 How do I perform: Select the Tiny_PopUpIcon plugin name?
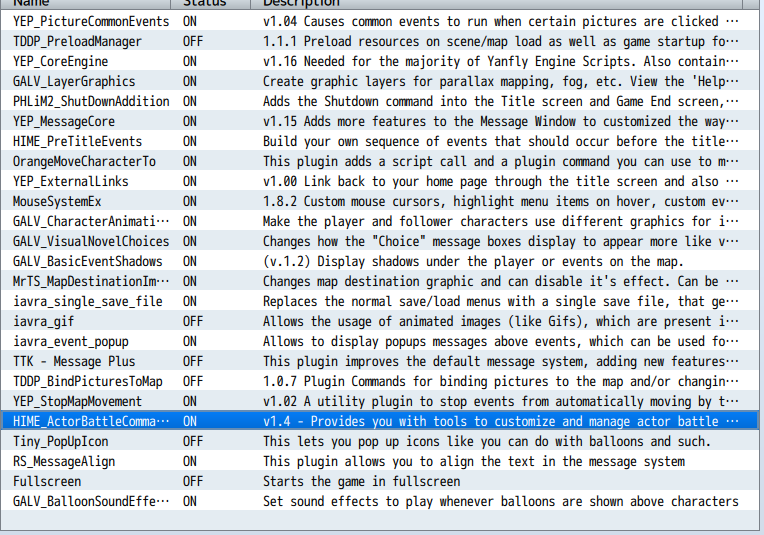60,441
